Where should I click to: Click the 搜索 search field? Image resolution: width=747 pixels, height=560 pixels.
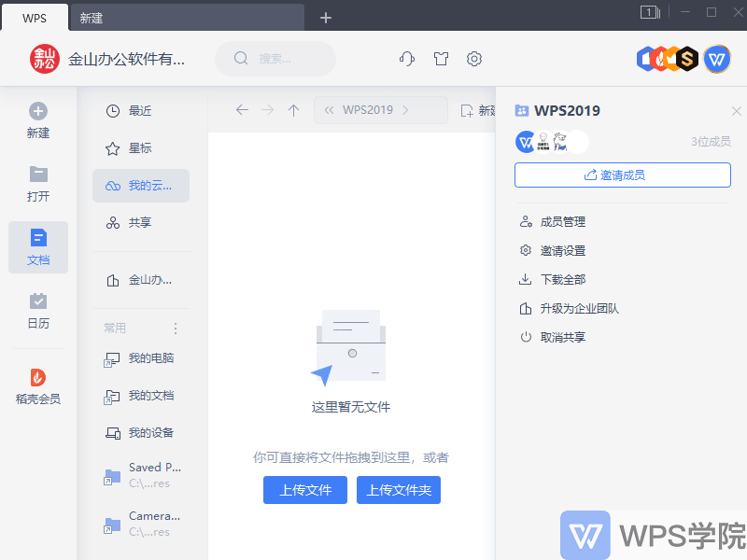point(275,59)
